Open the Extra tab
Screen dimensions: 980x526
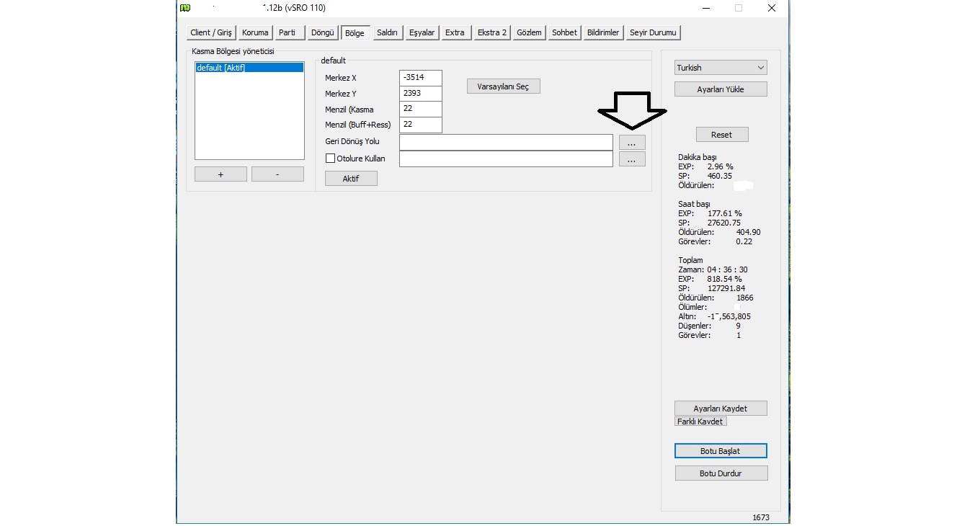(455, 32)
